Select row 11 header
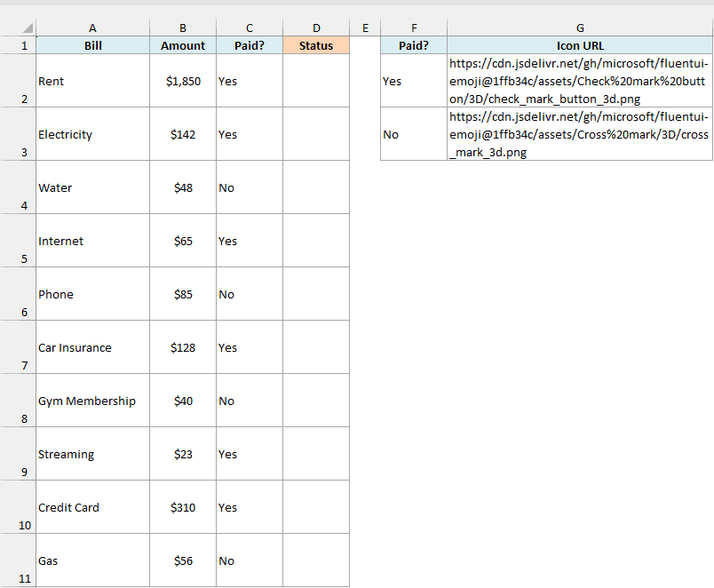This screenshot has height=588, width=714. click(19, 560)
